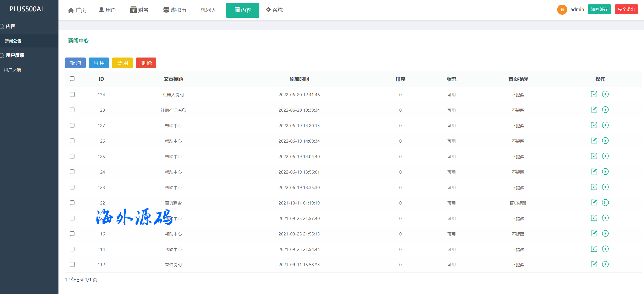Open 新闻公告 in the sidebar
The height and width of the screenshot is (294, 644).
13,41
